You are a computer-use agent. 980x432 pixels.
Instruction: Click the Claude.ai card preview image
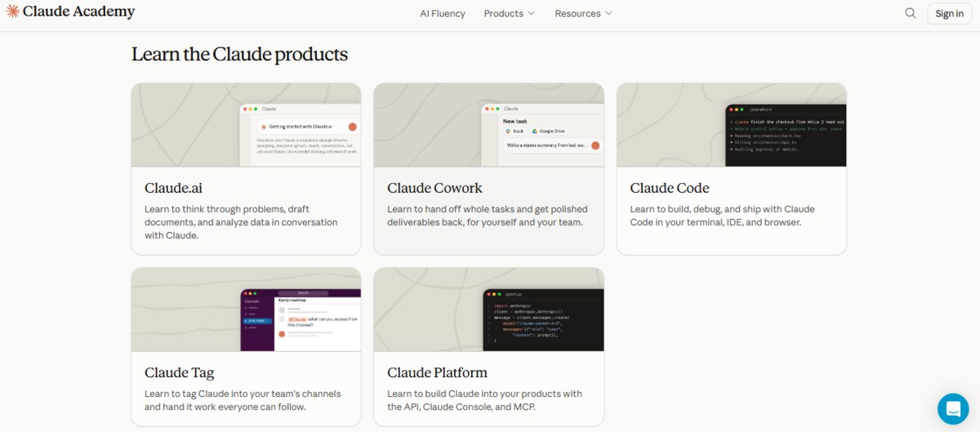tap(246, 125)
